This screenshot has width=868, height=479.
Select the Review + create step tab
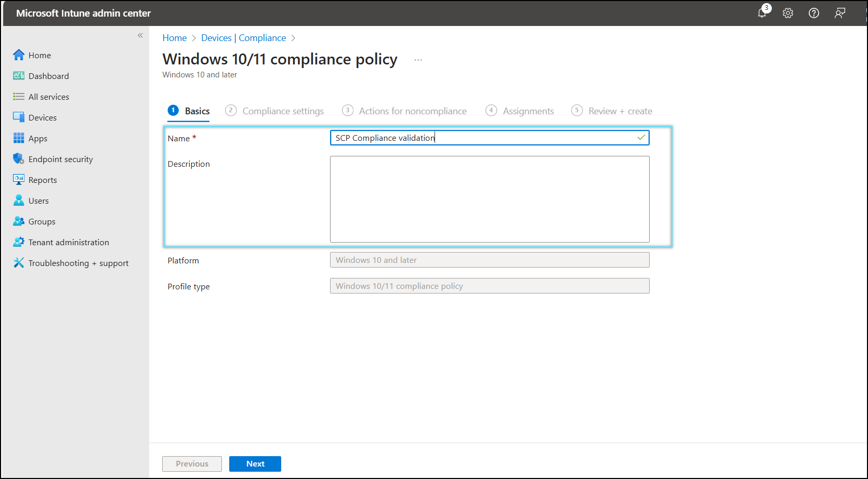(612, 111)
